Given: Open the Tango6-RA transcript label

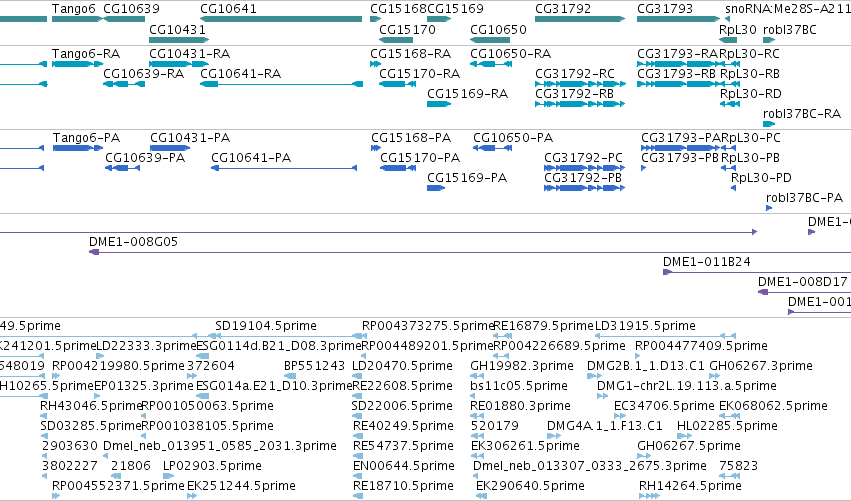Looking at the screenshot, I should point(86,54).
